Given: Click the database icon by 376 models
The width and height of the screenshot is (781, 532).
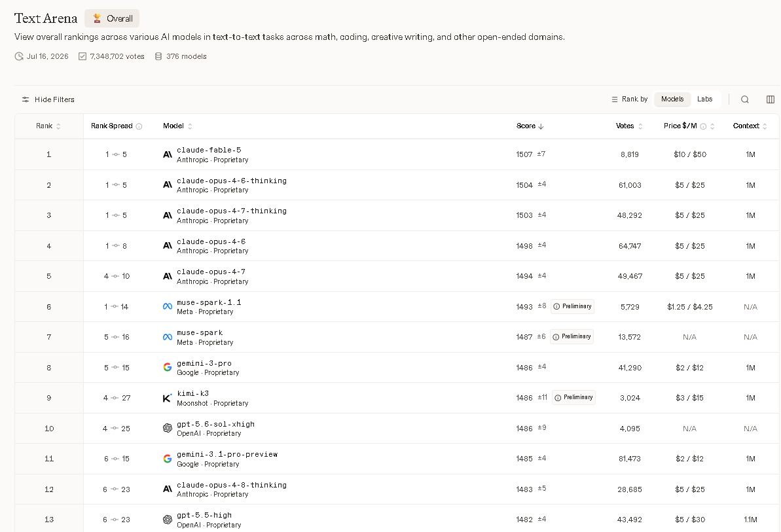Looking at the screenshot, I should pos(158,56).
